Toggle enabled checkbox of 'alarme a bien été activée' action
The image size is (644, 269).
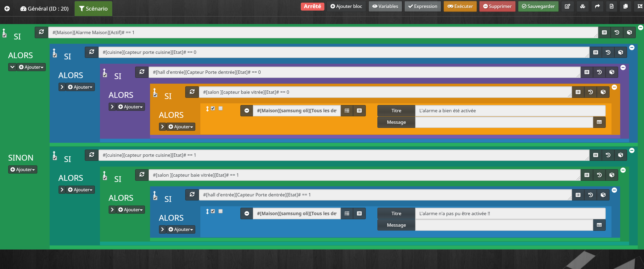(x=213, y=108)
